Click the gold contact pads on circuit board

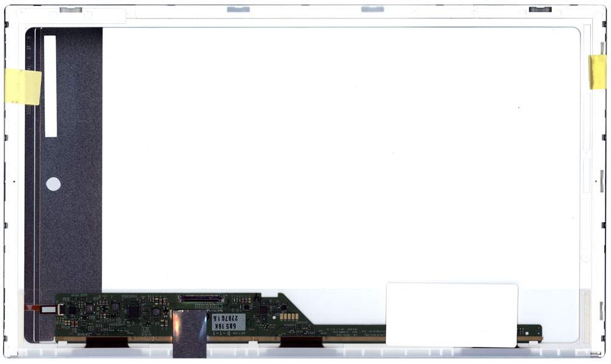click(289, 317)
